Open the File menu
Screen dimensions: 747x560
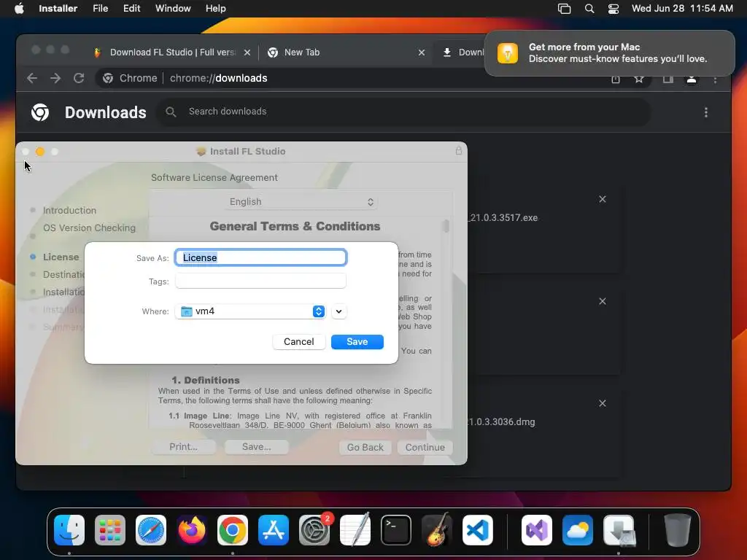click(100, 8)
